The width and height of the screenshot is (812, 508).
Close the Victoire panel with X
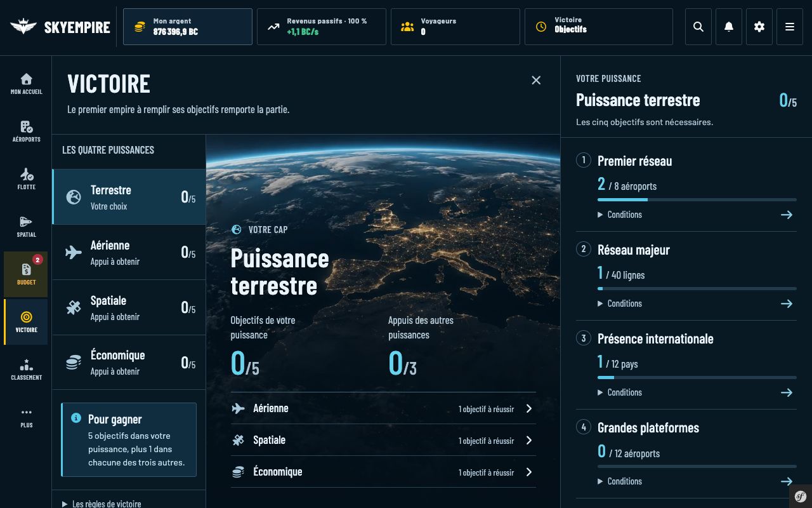(536, 80)
